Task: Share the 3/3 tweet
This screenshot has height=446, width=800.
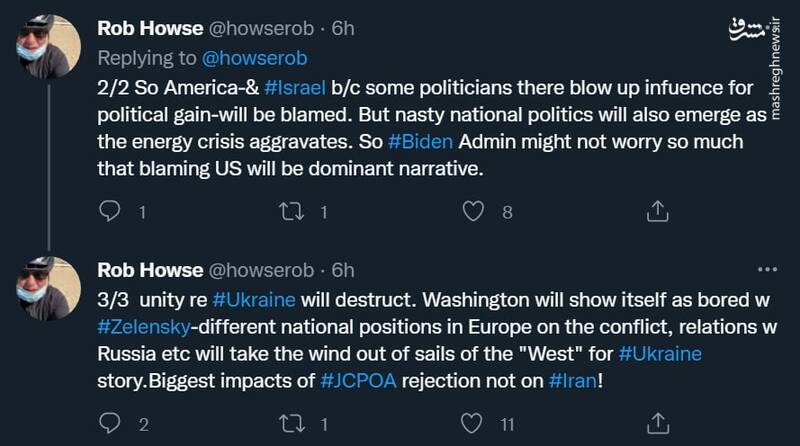Action: click(658, 423)
